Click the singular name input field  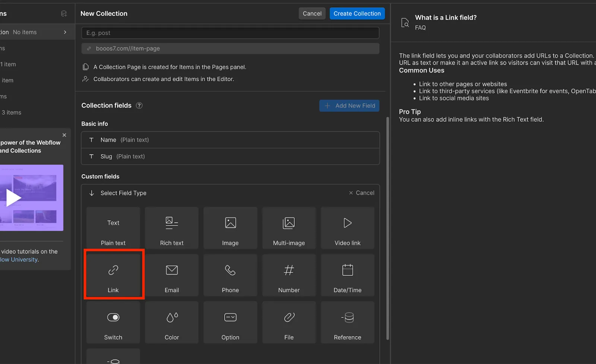click(x=230, y=33)
